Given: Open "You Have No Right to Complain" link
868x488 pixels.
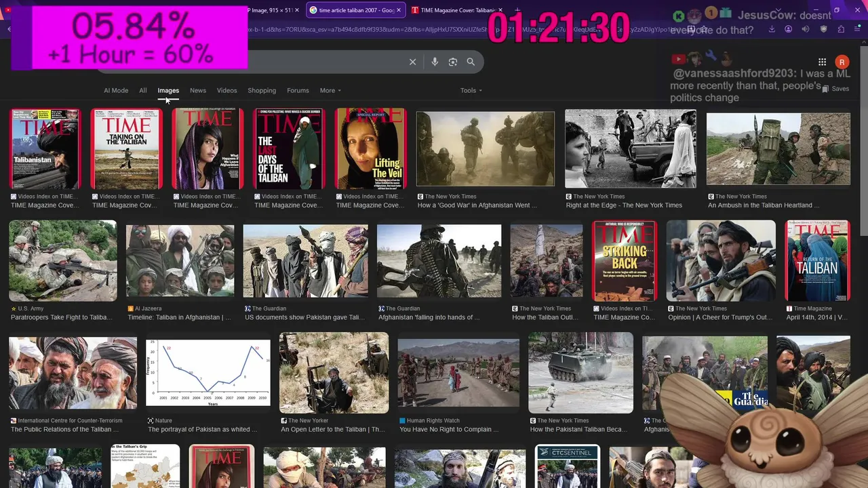Looking at the screenshot, I should tap(449, 429).
